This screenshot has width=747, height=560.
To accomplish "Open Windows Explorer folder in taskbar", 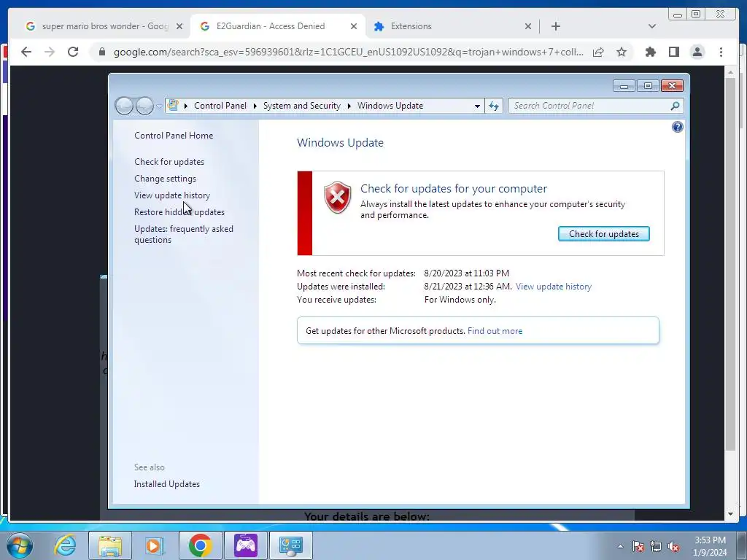I will click(110, 545).
